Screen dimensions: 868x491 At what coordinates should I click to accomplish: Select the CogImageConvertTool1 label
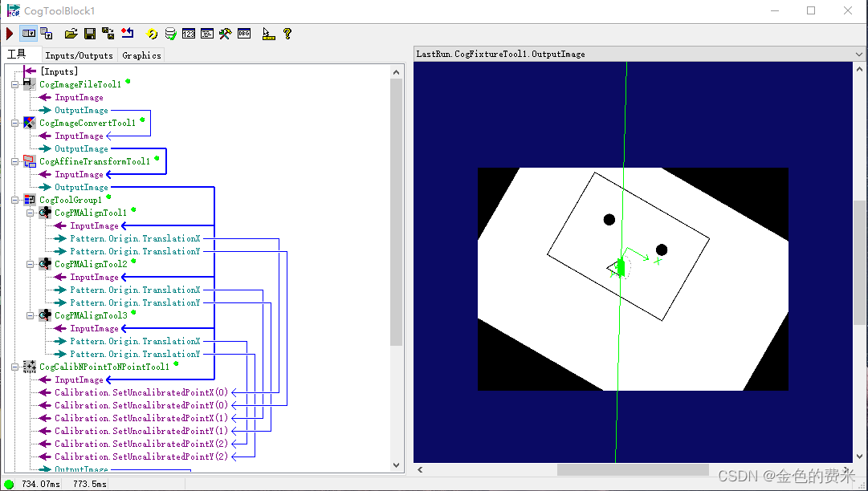[87, 123]
